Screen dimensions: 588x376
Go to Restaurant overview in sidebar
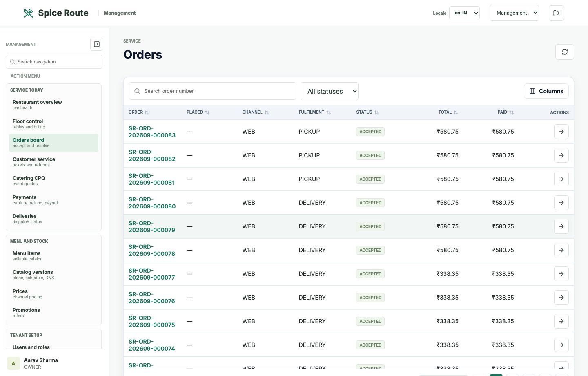53,105
